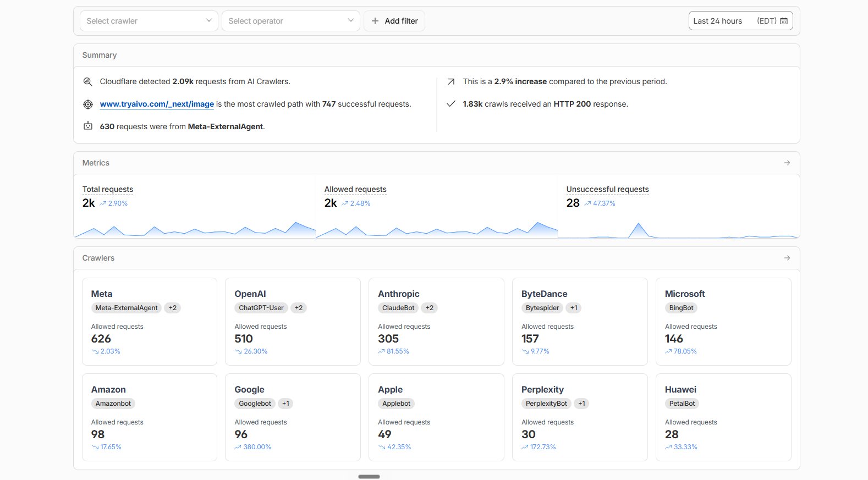
Task: Open the Last 24 hours date range picker
Action: pyautogui.click(x=740, y=21)
